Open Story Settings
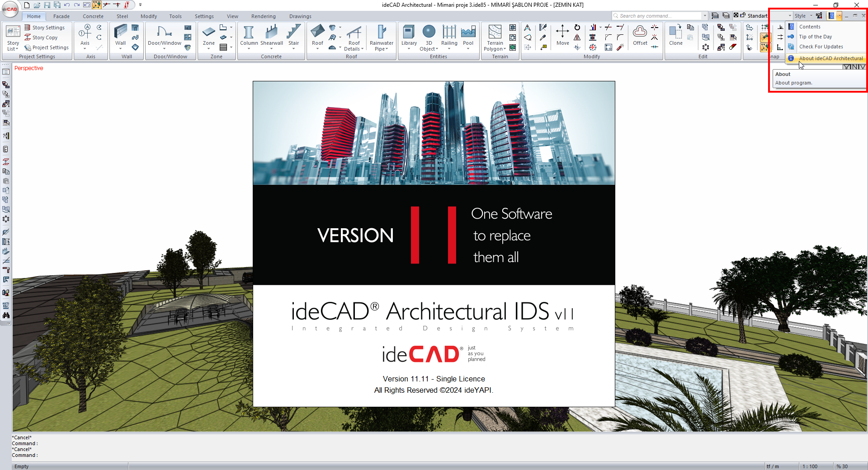Image resolution: width=868 pixels, height=470 pixels. point(44,28)
